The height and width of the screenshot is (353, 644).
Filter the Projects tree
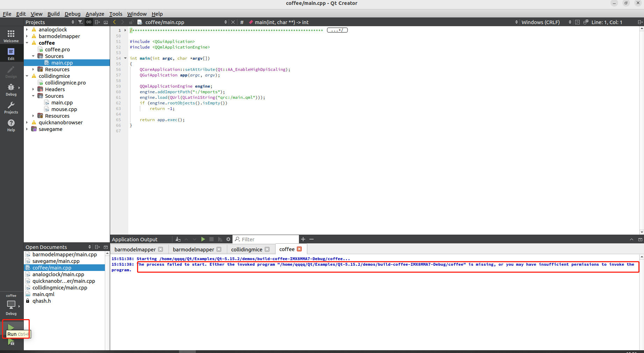coord(80,22)
